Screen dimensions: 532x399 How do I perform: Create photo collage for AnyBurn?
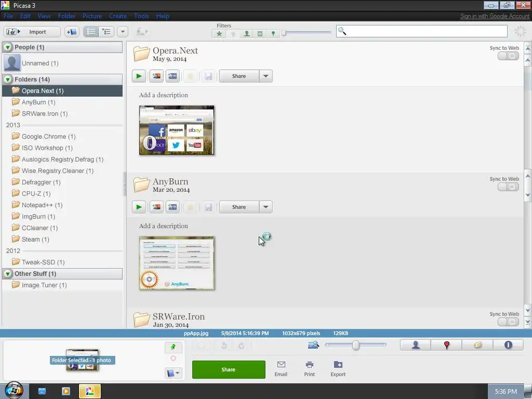(156, 207)
